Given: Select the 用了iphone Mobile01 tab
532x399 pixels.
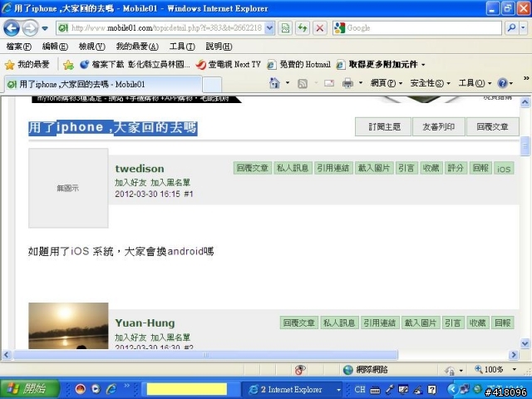Looking at the screenshot, I should pos(103,84).
